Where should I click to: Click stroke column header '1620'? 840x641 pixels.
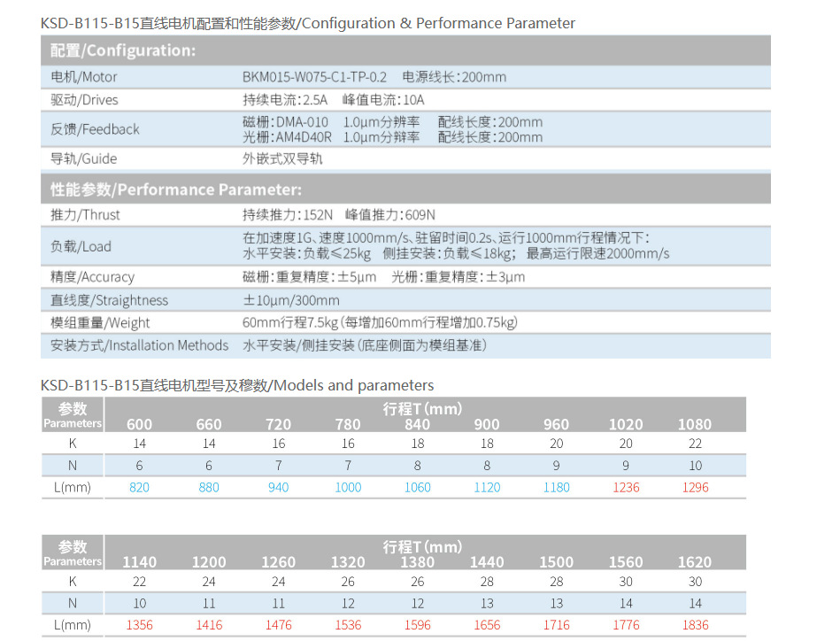click(x=695, y=562)
